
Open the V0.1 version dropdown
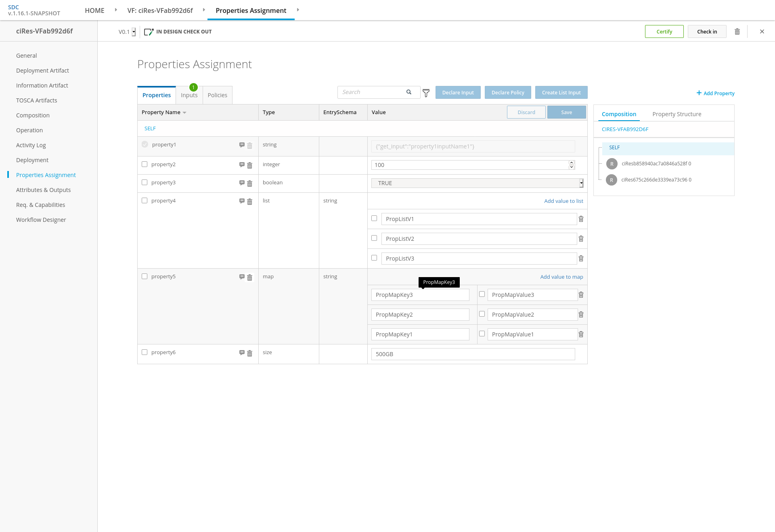tap(134, 32)
